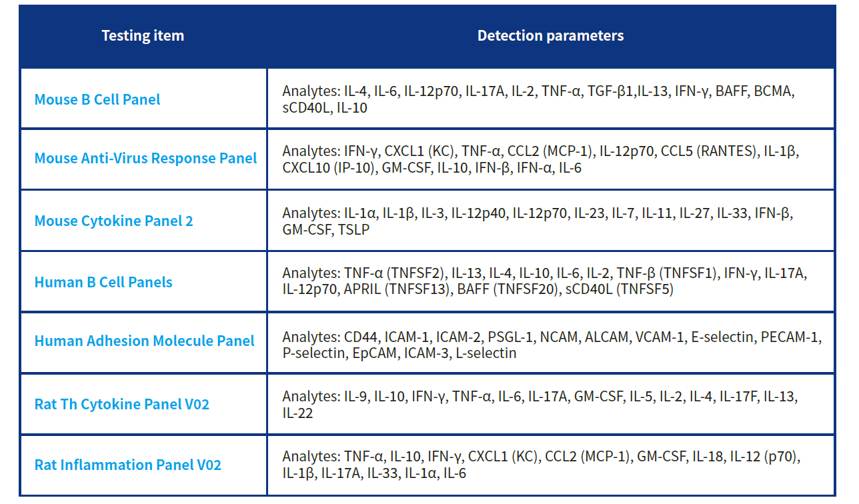Screen dimensions: 859x504
Task: Click the Human B Cell Panels analytes text
Action: tap(544, 281)
